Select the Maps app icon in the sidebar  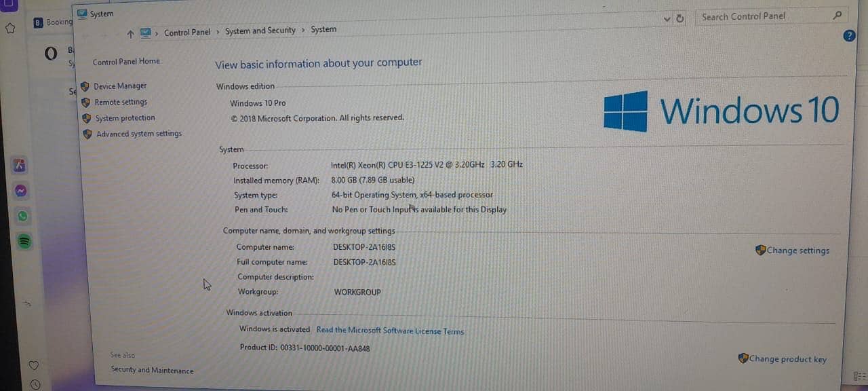[x=19, y=166]
